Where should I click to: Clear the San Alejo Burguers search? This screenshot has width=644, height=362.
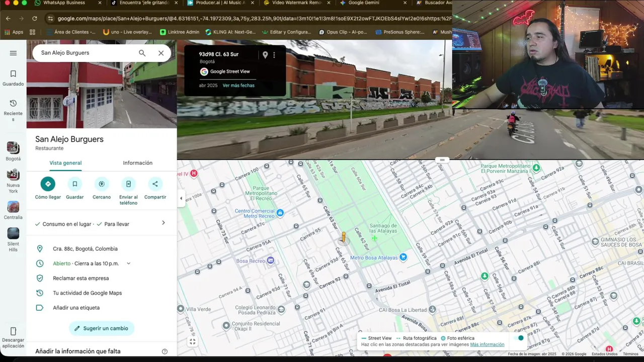161,53
